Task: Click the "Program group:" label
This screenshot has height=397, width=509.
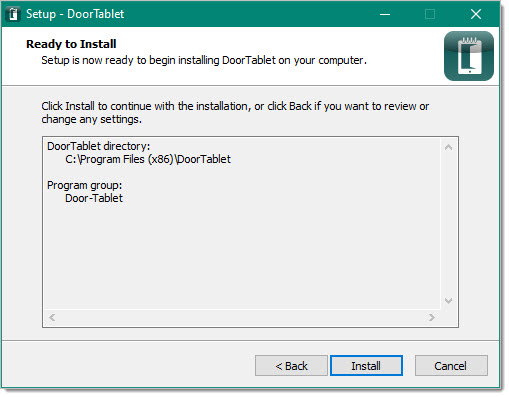Action: click(85, 185)
